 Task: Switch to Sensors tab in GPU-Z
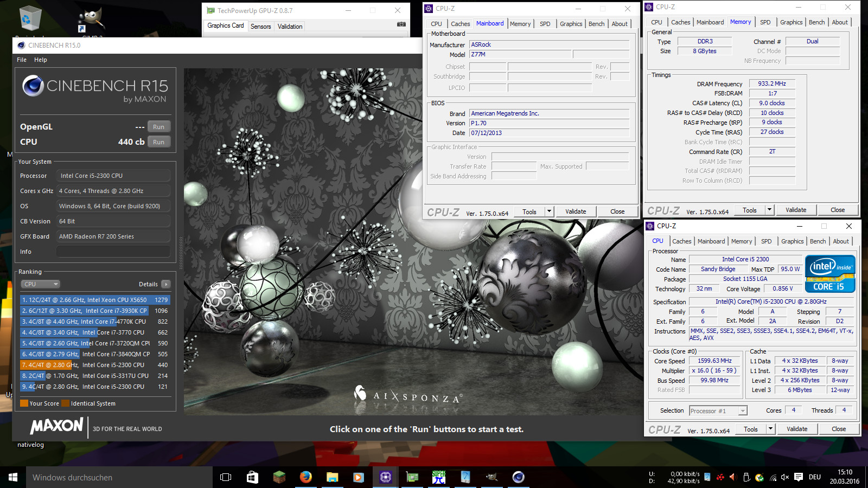[x=260, y=26]
